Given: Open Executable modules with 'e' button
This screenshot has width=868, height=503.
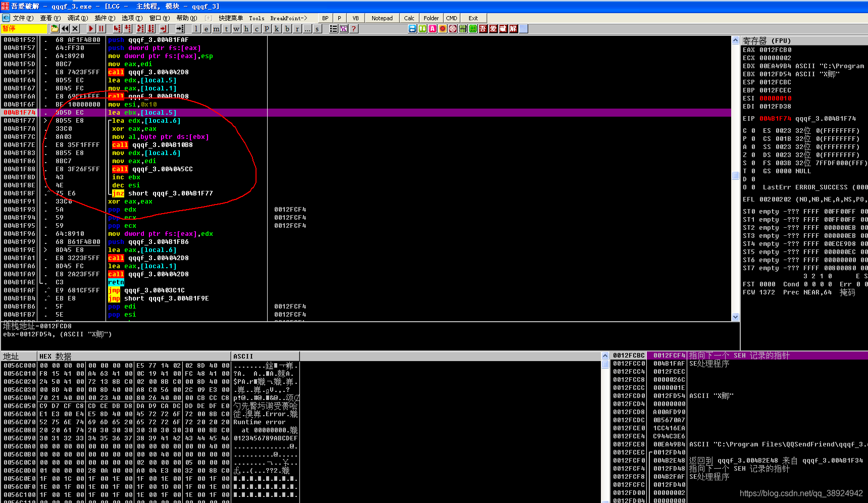Looking at the screenshot, I should [206, 29].
